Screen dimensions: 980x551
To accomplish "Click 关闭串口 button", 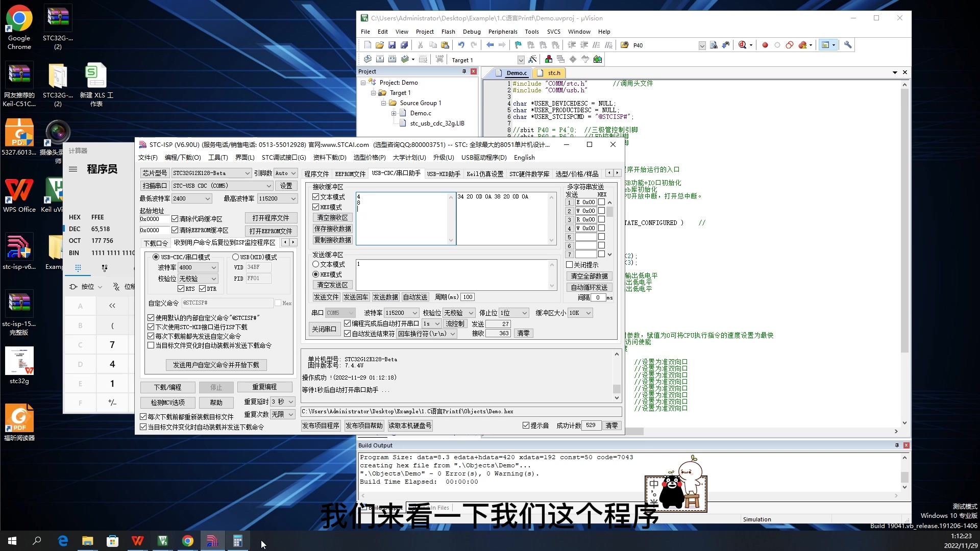I will pyautogui.click(x=324, y=329).
